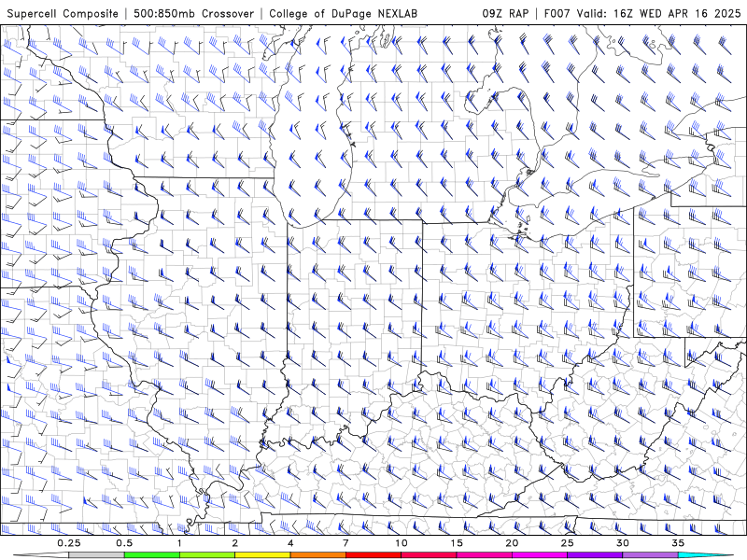
Task: Pick the bright green color bar segment
Action: [x=152, y=555]
